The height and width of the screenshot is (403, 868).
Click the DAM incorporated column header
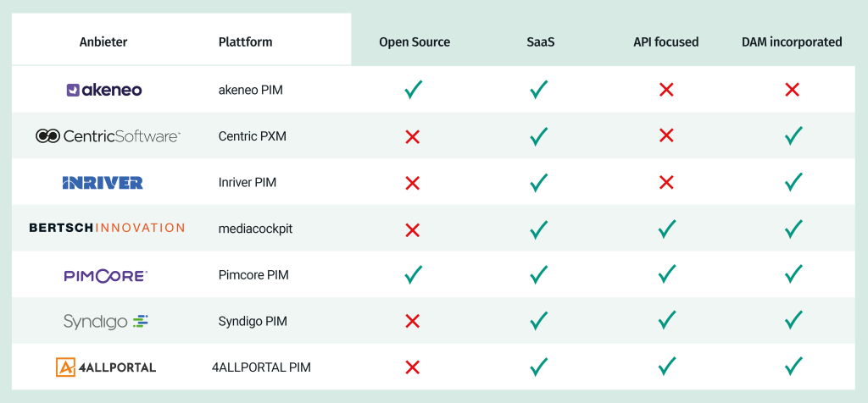(793, 42)
